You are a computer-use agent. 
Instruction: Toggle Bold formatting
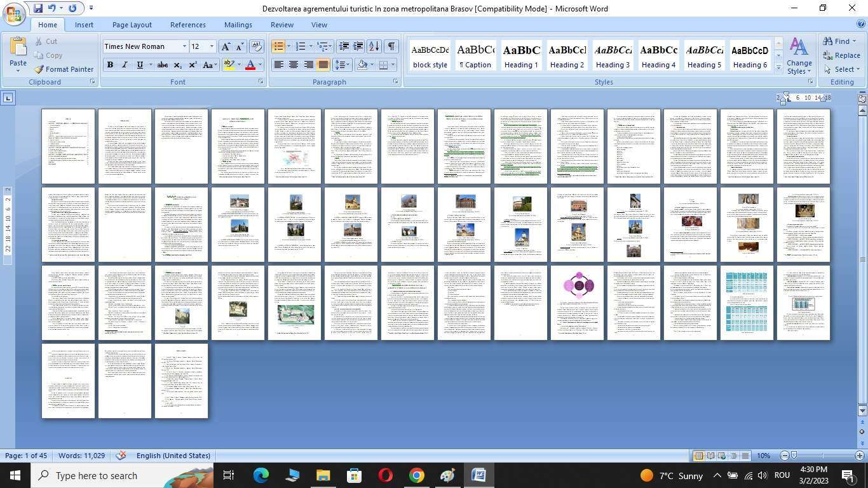(x=110, y=65)
